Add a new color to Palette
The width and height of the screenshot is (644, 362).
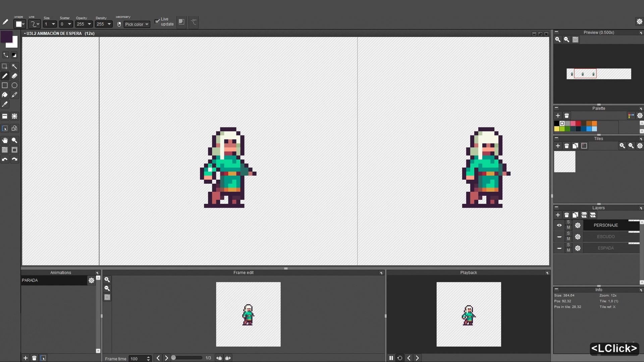tap(558, 116)
